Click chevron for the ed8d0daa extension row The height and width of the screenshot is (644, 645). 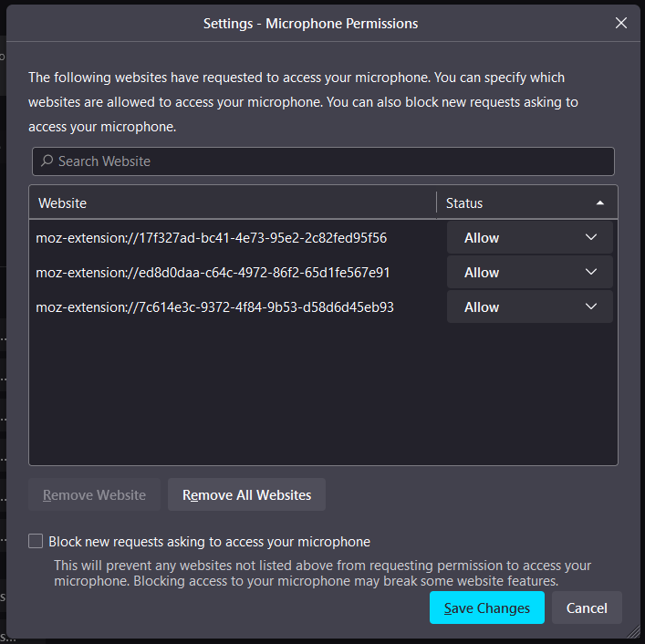(x=590, y=272)
